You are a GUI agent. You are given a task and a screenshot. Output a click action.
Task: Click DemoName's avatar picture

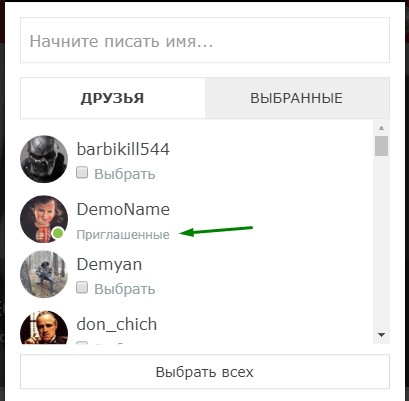44,219
